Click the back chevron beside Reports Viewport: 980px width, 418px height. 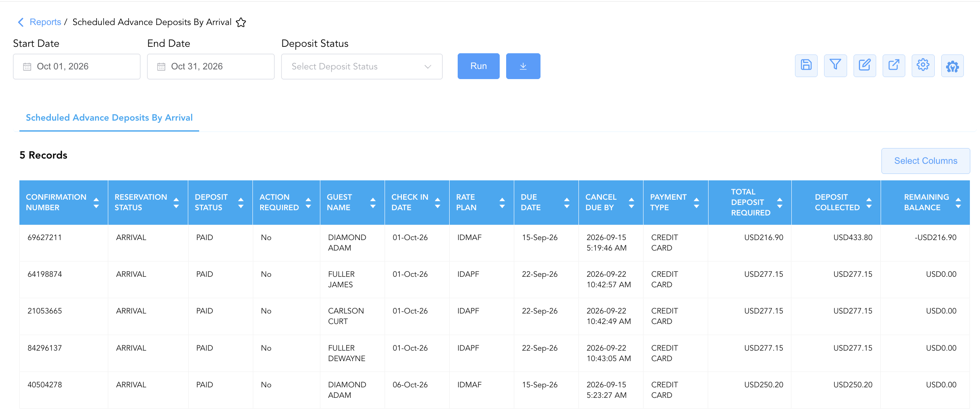point(21,22)
